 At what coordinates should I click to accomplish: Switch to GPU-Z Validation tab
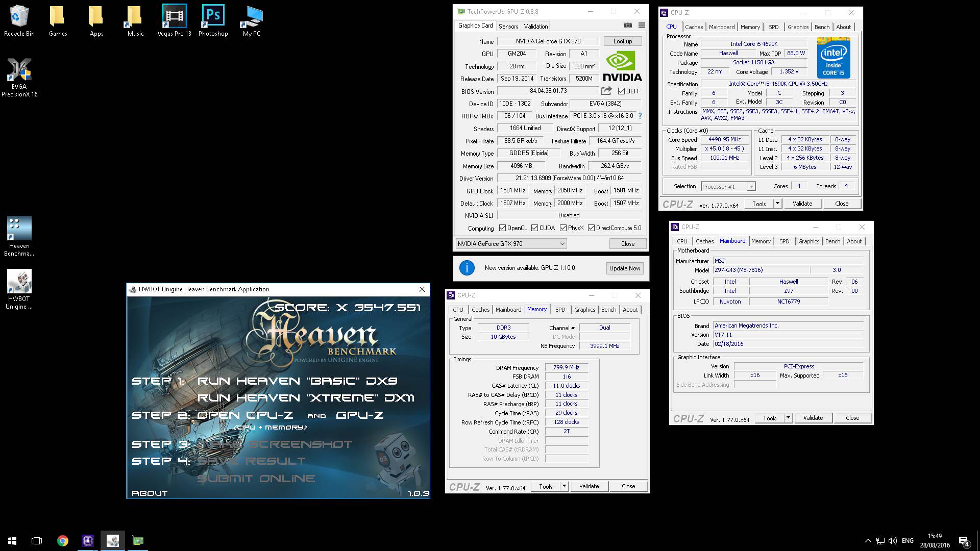click(x=536, y=27)
